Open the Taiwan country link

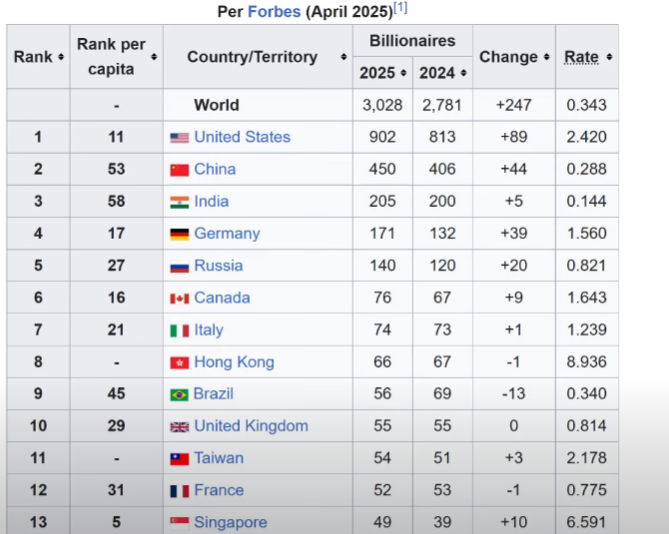[x=218, y=458]
